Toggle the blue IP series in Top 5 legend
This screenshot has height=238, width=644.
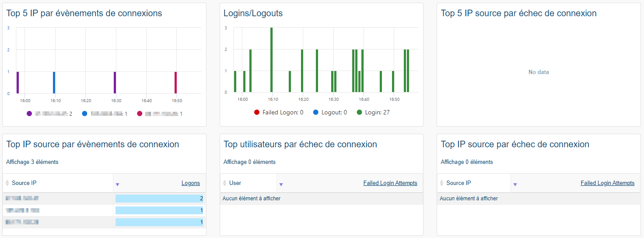84,114
